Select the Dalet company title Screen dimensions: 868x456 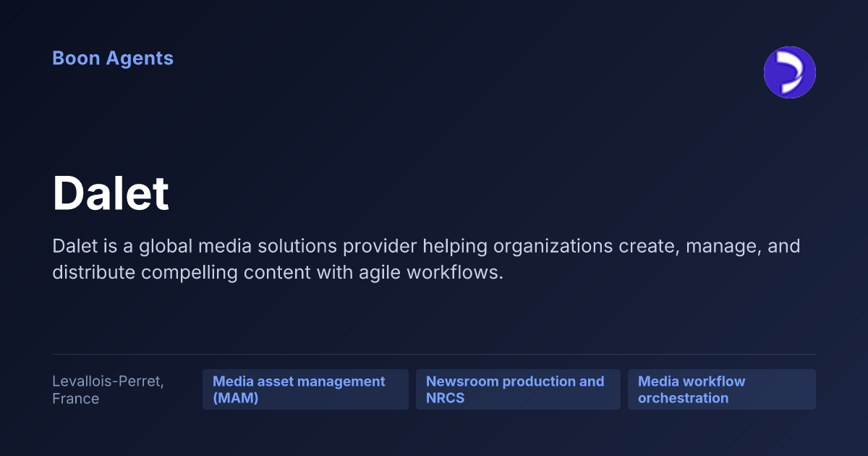111,193
